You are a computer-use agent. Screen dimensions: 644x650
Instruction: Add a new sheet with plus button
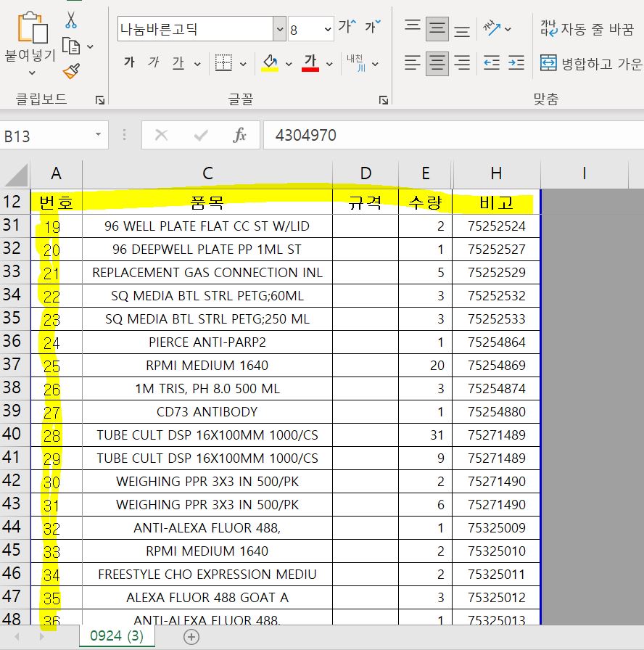click(191, 637)
